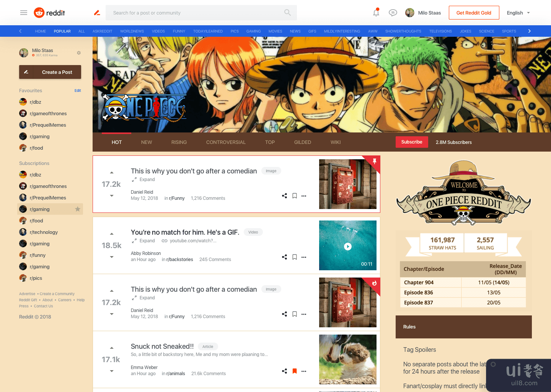
Task: Open the puppy thumbnail on Snuck post
Action: (x=348, y=359)
